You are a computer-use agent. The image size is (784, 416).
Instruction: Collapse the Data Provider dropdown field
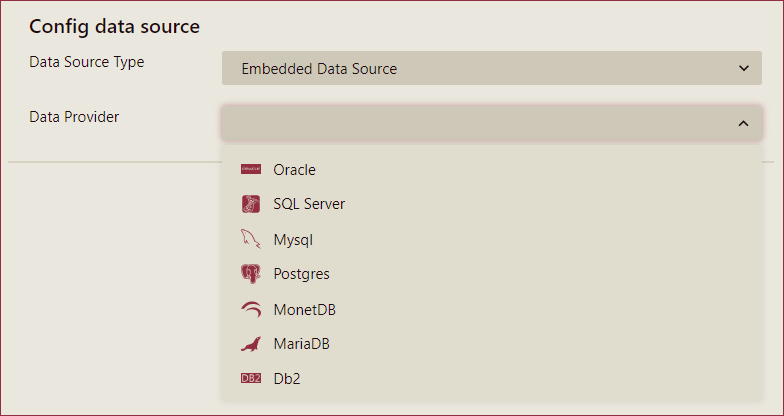(x=492, y=123)
